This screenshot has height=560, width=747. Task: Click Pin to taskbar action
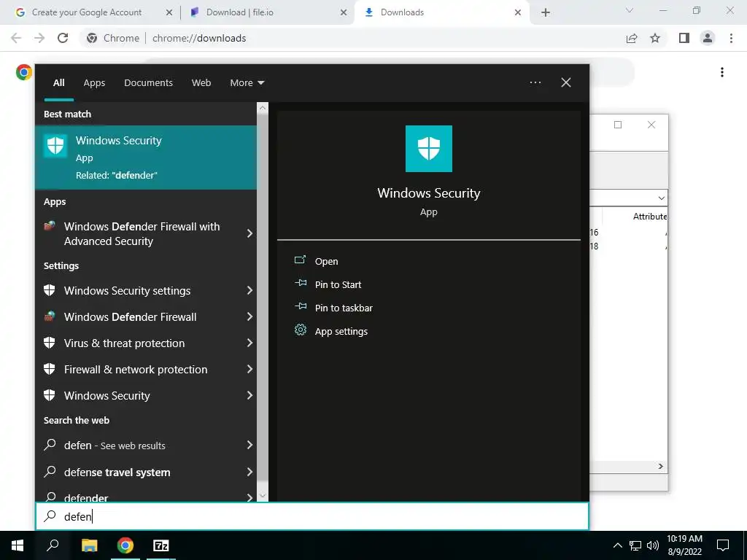coord(344,308)
